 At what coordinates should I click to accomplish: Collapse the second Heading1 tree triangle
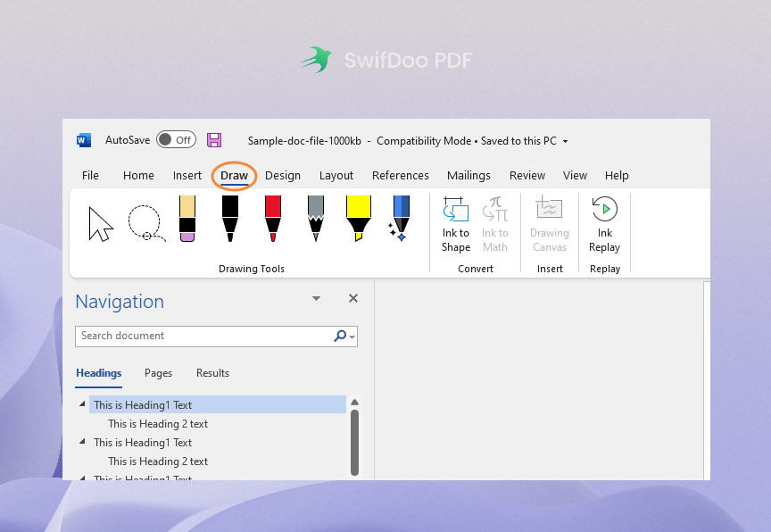82,442
